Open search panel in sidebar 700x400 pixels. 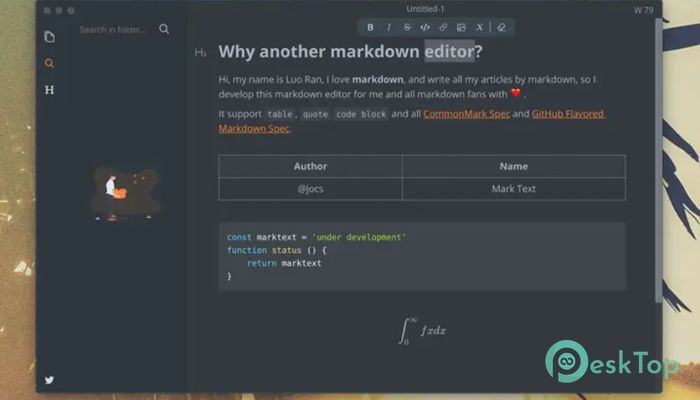(50, 63)
